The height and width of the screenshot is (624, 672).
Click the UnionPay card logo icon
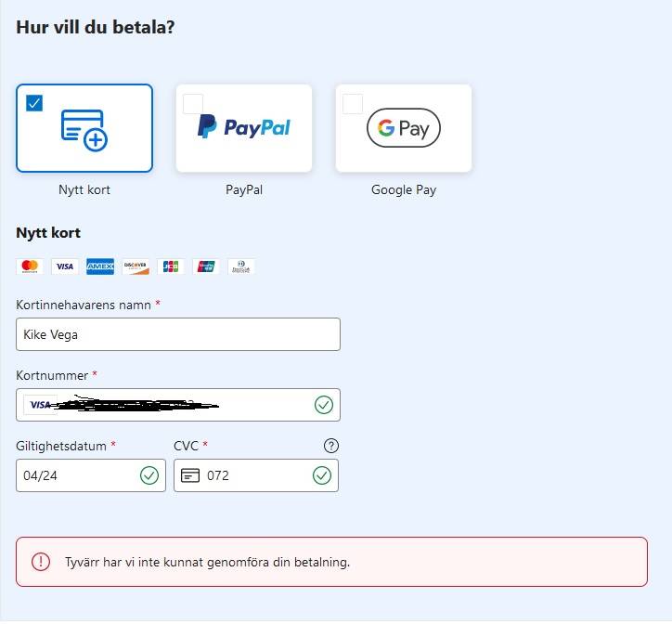click(206, 266)
